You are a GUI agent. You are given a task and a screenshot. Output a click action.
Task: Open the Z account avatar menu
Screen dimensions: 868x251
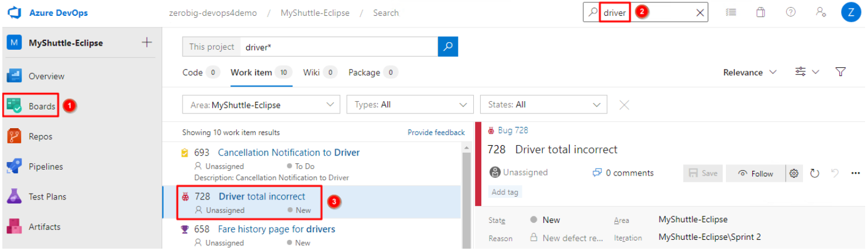851,12
